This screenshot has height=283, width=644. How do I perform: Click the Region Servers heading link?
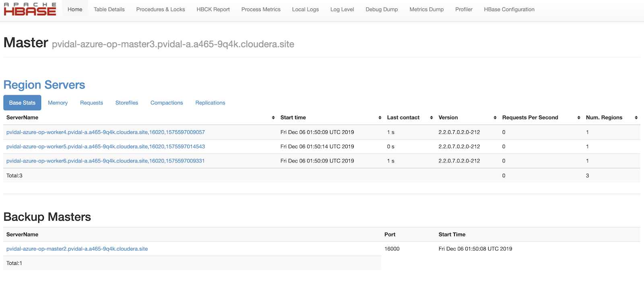(44, 85)
